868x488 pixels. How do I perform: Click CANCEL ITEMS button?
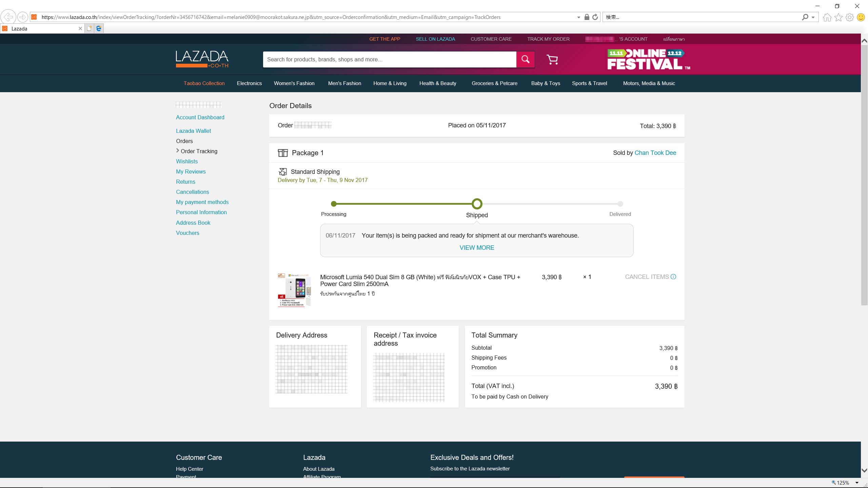point(647,277)
